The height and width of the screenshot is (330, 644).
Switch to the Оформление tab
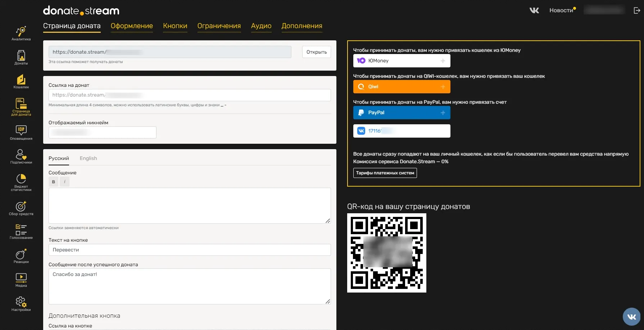coord(132,26)
